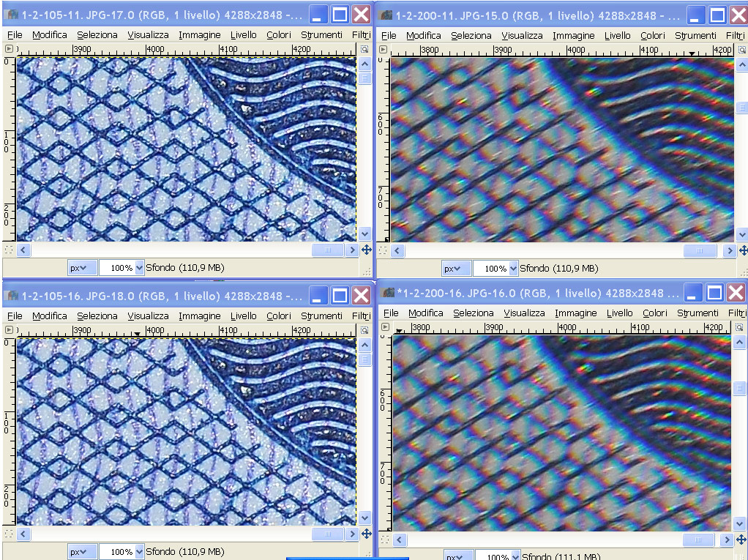Open px unit dropdown in 1-2-200-11.JPG window
Image resolution: width=748 pixels, height=560 pixels.
pos(456,268)
